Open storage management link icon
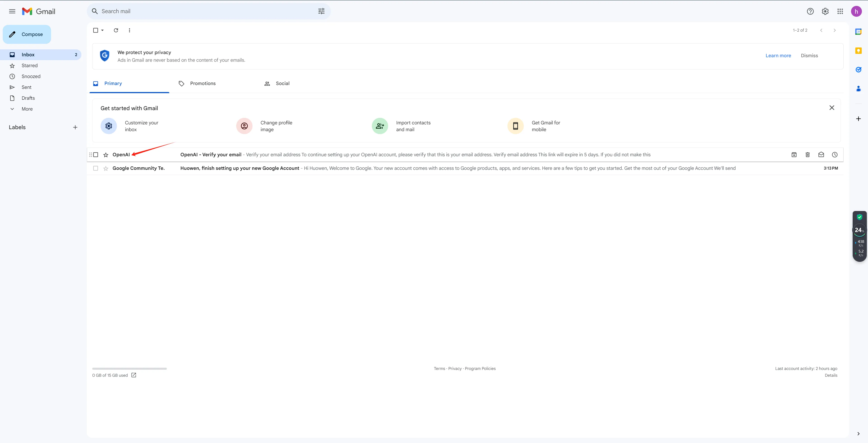 click(x=134, y=375)
